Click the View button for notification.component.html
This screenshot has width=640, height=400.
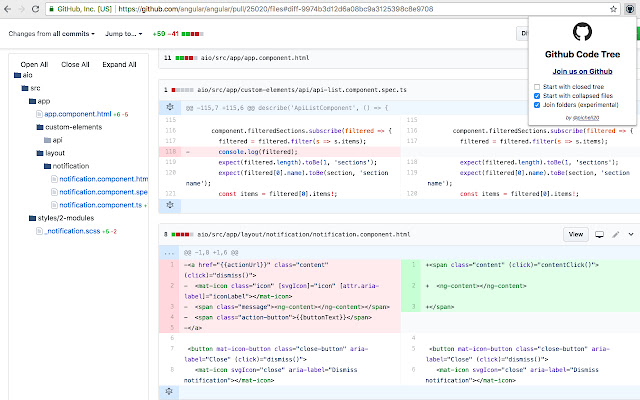point(575,234)
